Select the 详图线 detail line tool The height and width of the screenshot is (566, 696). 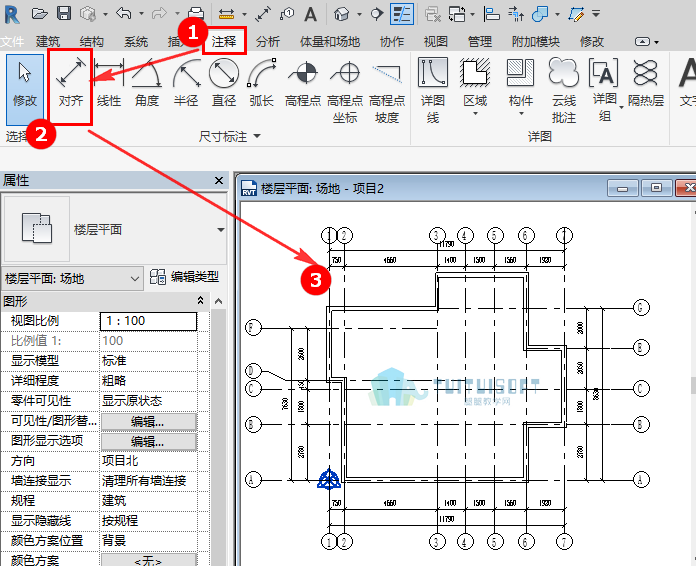433,91
